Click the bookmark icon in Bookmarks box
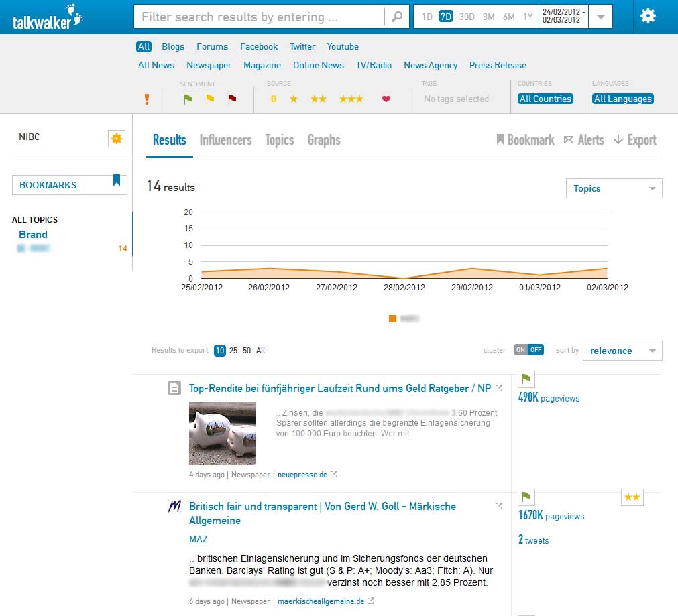Screen dimensions: 678x616 coord(117,180)
